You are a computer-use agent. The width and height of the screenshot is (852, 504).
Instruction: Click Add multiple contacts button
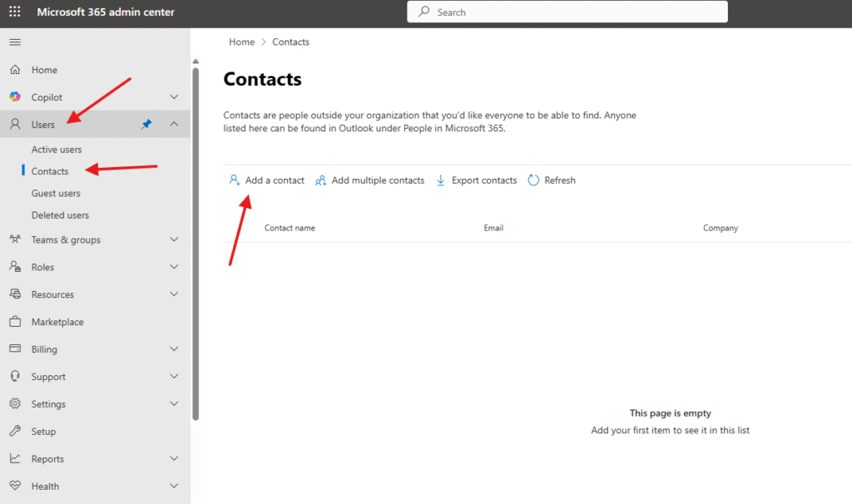point(370,180)
